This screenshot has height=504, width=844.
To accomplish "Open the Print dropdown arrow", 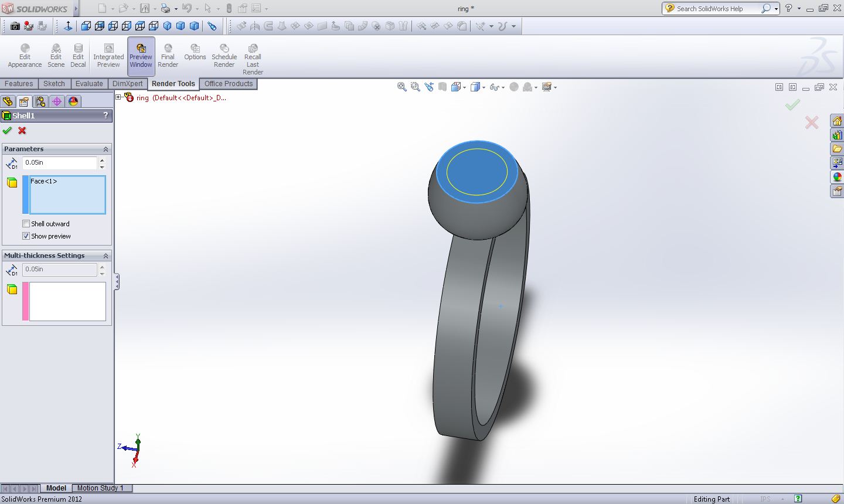I will coord(175,9).
